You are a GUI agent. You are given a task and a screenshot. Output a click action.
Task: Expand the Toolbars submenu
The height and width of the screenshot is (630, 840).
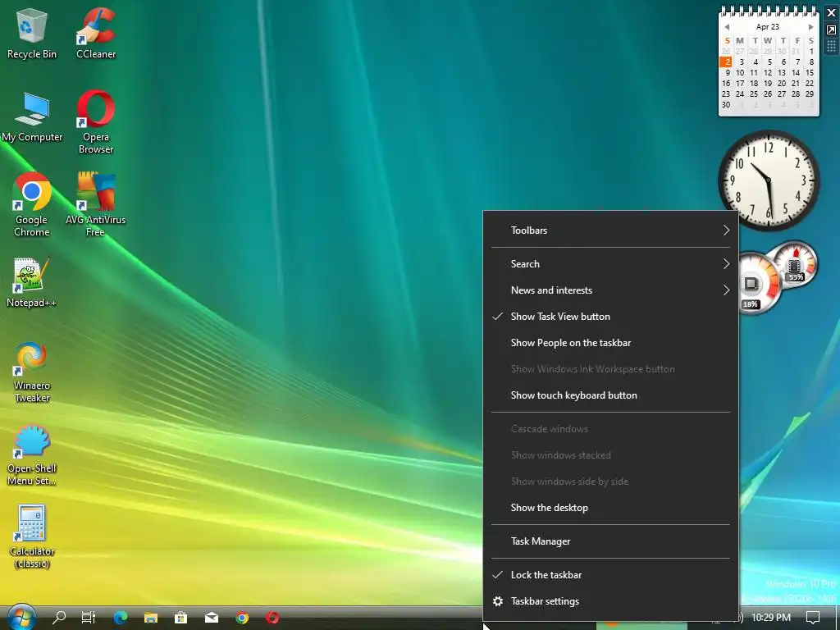tap(610, 231)
